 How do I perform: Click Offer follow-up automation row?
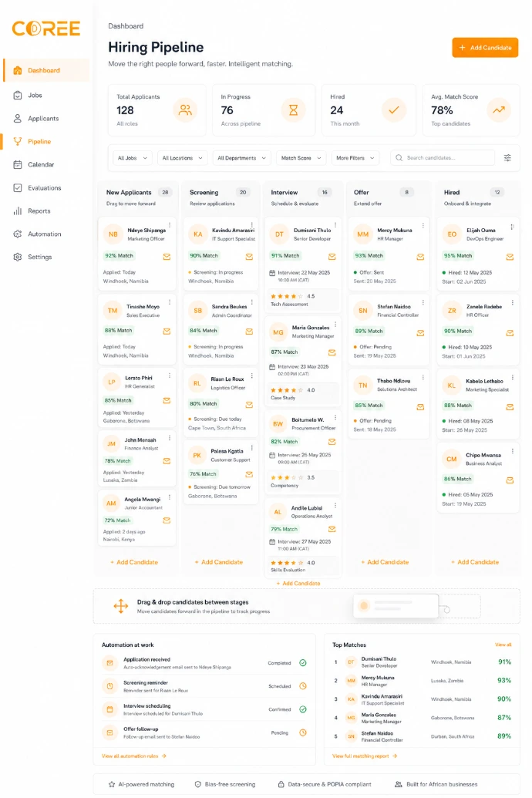[204, 733]
